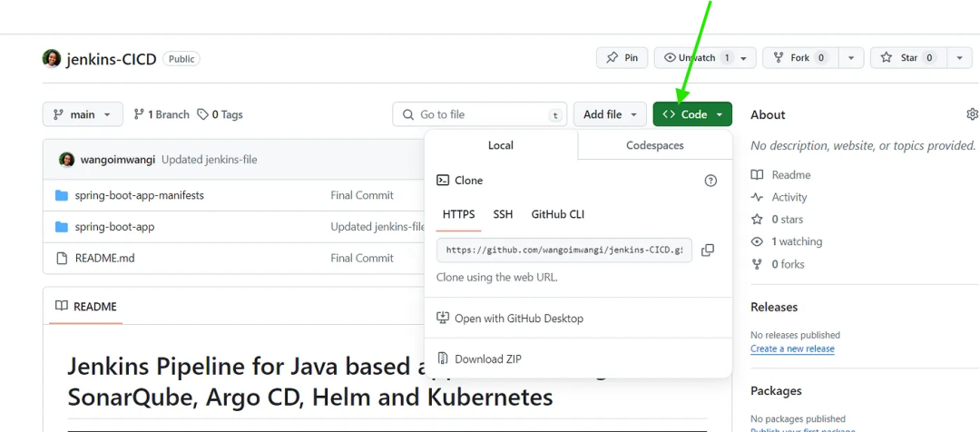The height and width of the screenshot is (432, 980).
Task: Pin the repository with Pin button
Action: 622,57
